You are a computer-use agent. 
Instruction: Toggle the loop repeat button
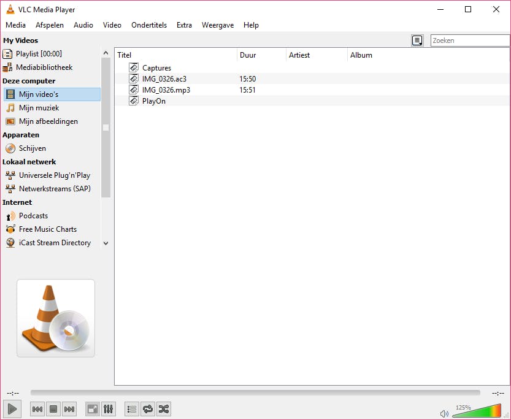(148, 409)
